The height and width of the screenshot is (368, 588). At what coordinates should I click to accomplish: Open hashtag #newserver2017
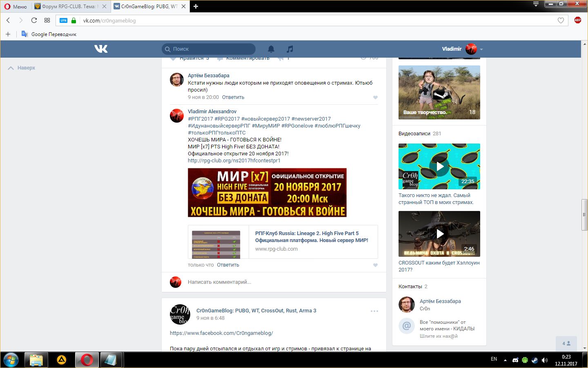click(311, 119)
